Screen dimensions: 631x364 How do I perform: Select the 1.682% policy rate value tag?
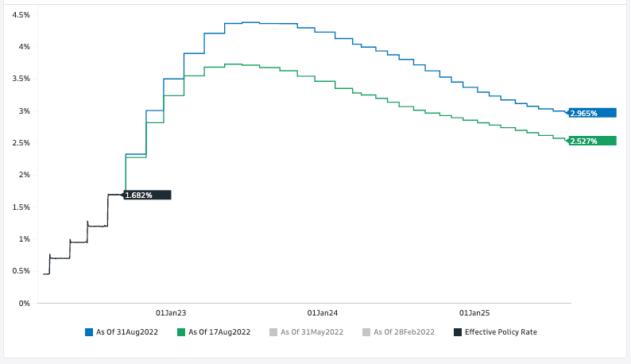tap(147, 195)
